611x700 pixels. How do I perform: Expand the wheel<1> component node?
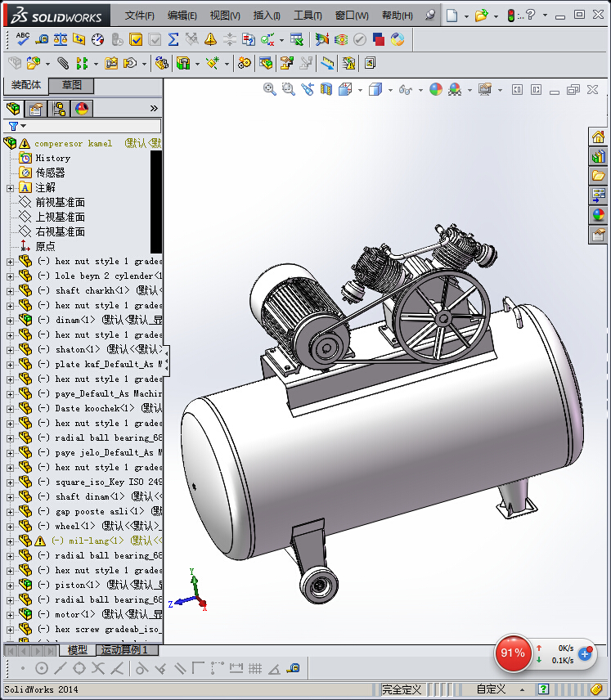(11, 527)
